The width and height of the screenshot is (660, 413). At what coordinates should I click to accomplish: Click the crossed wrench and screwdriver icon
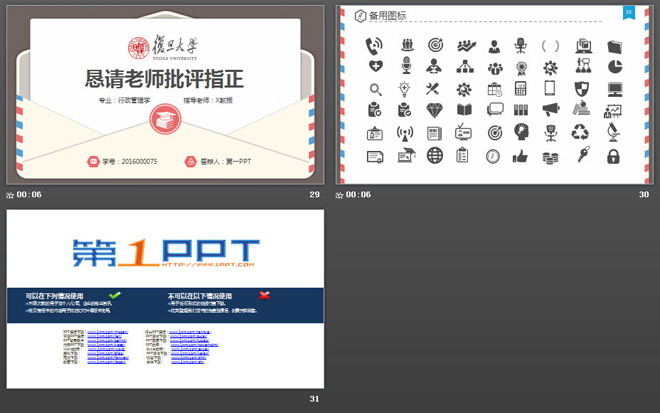tap(432, 89)
